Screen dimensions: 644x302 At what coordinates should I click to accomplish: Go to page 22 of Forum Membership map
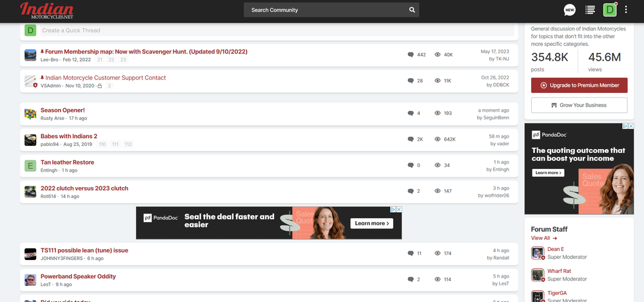112,60
